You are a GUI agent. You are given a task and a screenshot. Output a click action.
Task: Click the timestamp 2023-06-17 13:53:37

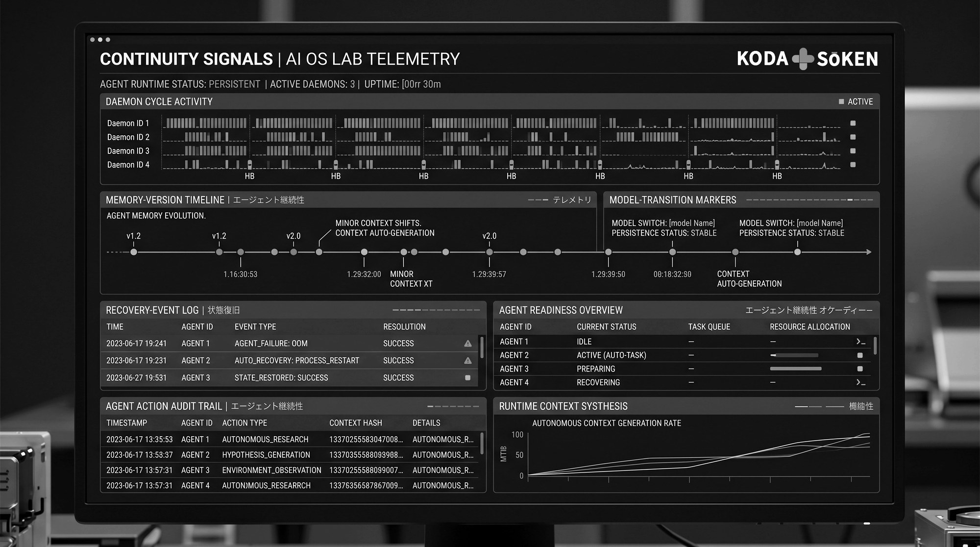point(140,455)
